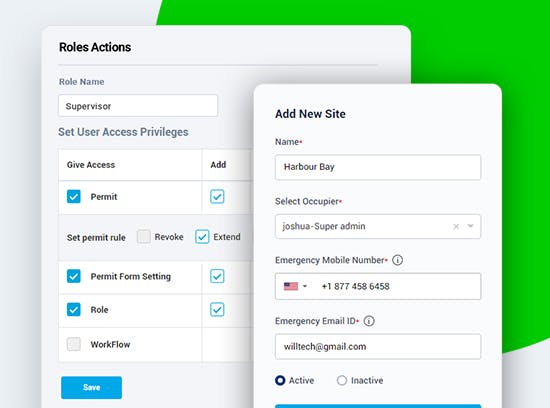The height and width of the screenshot is (408, 550).
Task: Uncheck the Extend permit rule checkbox
Action: (x=202, y=237)
